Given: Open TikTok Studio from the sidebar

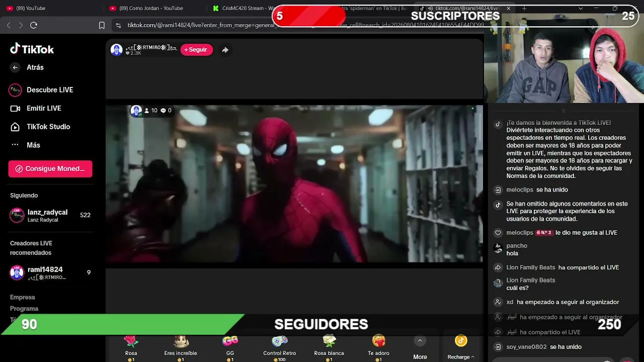Looking at the screenshot, I should click(40, 127).
